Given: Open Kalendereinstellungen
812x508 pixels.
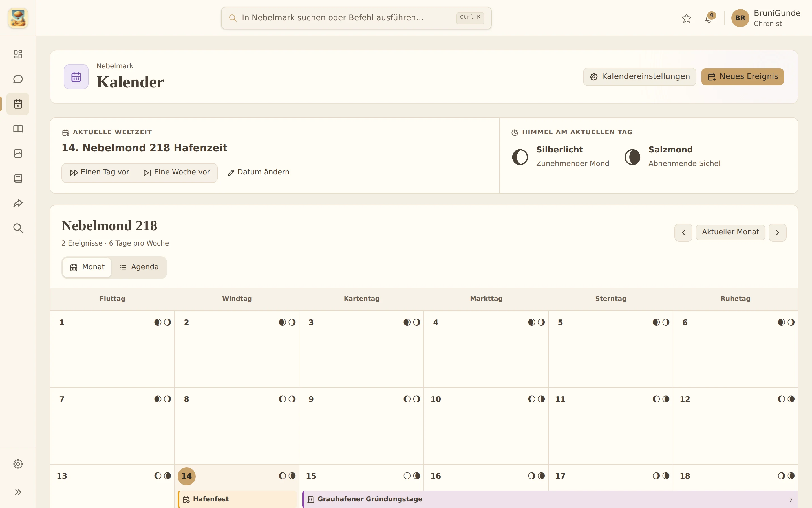Looking at the screenshot, I should [x=639, y=76].
